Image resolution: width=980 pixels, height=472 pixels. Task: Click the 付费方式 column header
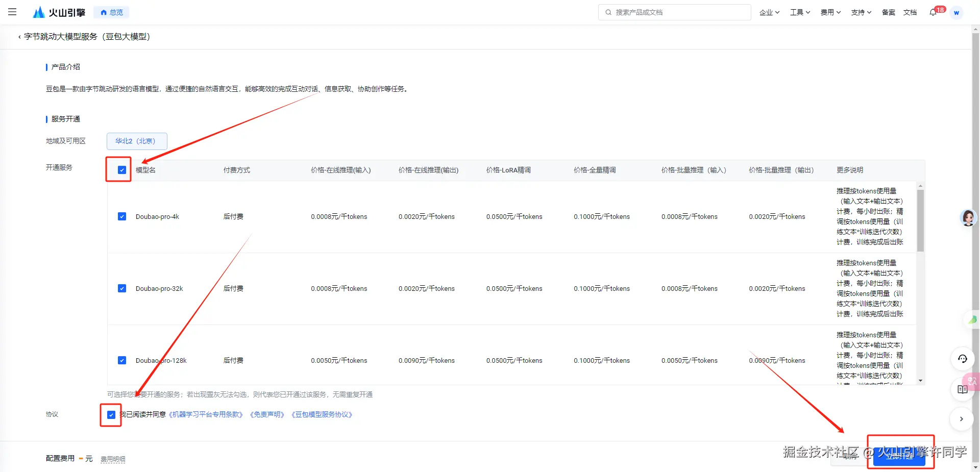coord(237,170)
